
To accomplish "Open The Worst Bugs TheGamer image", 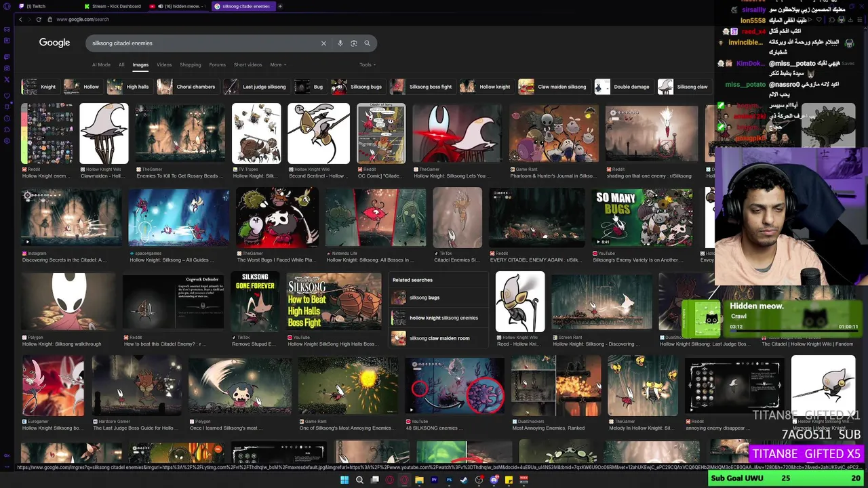I will 277,218.
